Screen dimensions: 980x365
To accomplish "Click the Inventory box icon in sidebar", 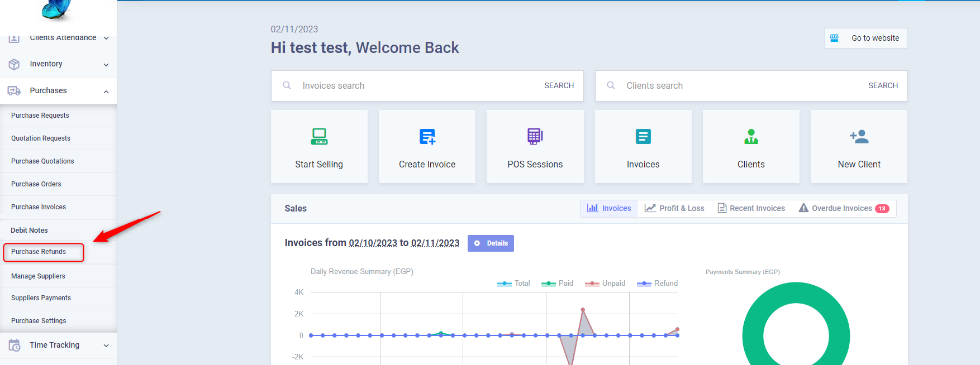I will (x=15, y=64).
